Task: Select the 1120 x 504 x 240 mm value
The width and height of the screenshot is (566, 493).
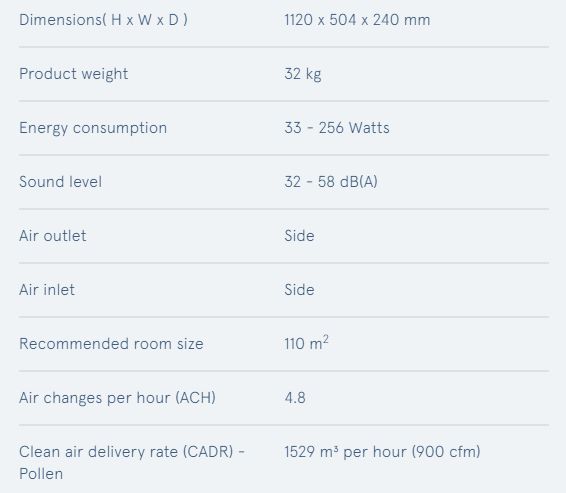Action: click(x=357, y=20)
